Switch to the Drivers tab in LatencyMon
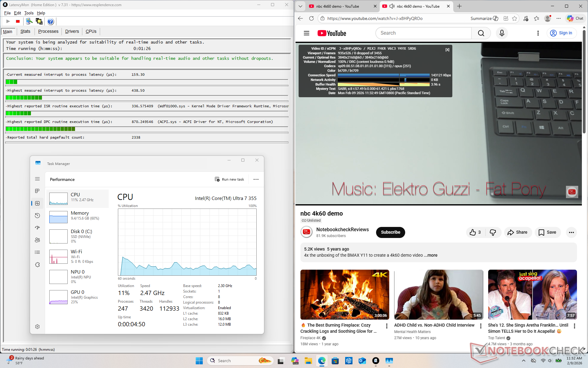Screen dimensions: 588x368 click(x=72, y=31)
